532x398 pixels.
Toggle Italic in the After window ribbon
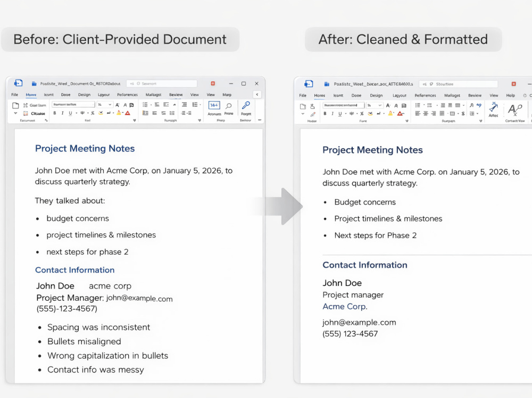(332, 114)
